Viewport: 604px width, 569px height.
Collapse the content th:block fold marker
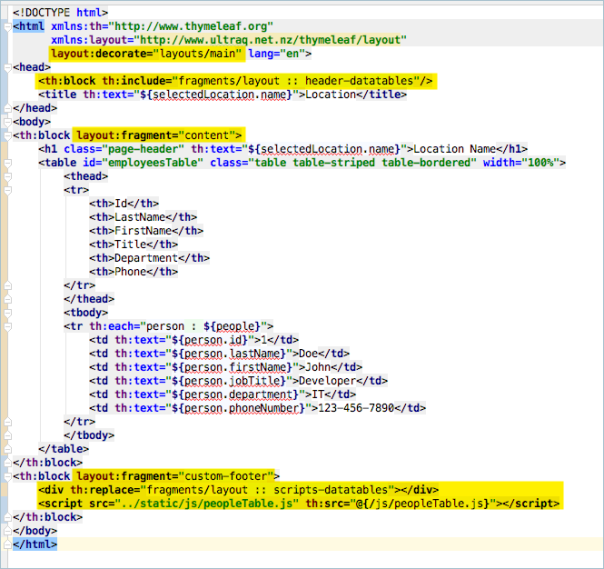8,134
